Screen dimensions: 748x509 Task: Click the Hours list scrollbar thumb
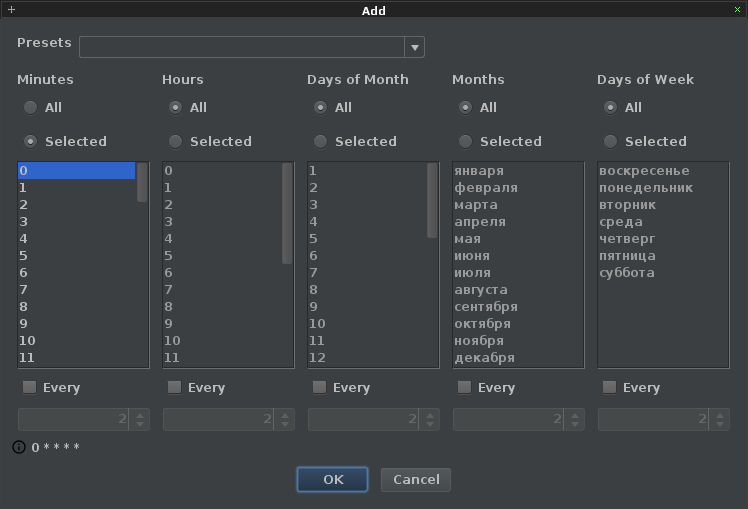tap(287, 213)
